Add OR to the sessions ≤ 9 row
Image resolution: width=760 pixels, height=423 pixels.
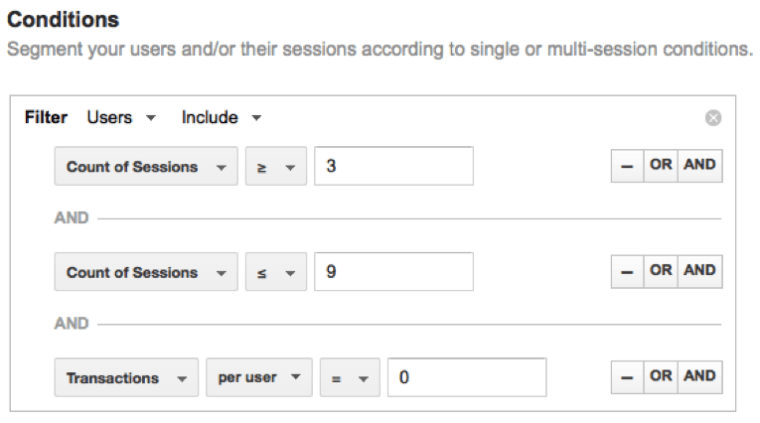coord(661,271)
